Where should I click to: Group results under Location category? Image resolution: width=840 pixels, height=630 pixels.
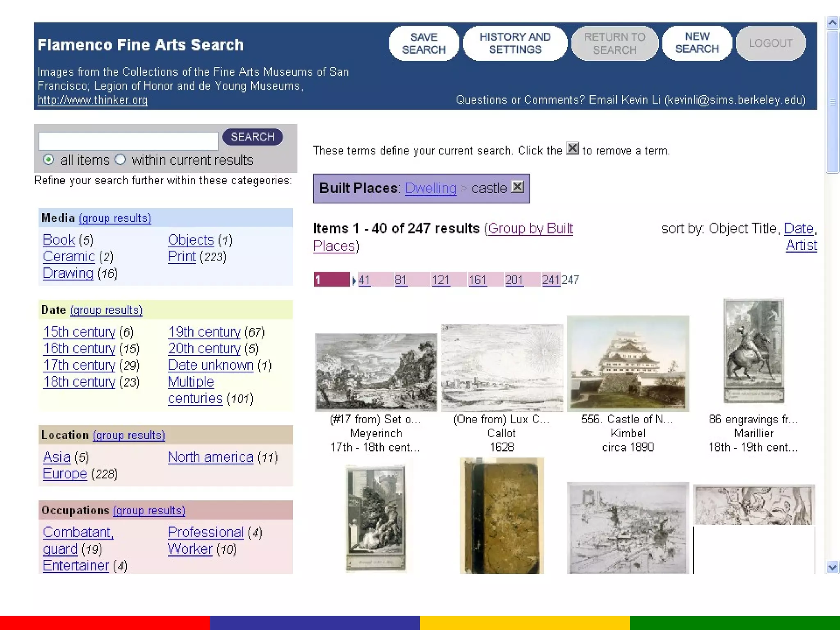pos(129,435)
